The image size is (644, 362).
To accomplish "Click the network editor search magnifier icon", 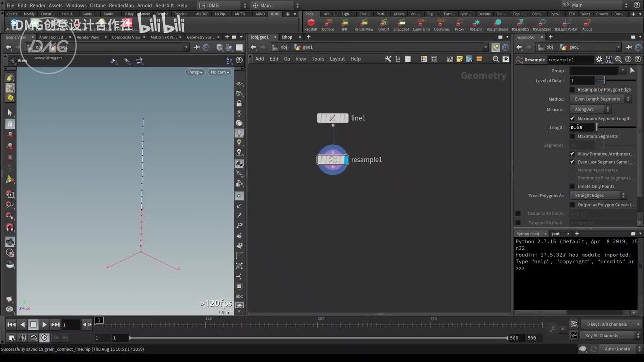I will 496,59.
